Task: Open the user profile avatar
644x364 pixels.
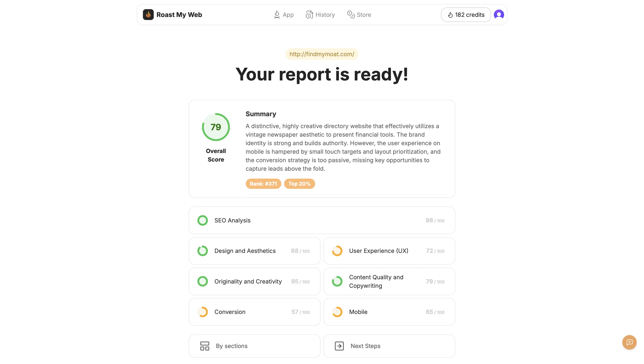Action: tap(499, 14)
